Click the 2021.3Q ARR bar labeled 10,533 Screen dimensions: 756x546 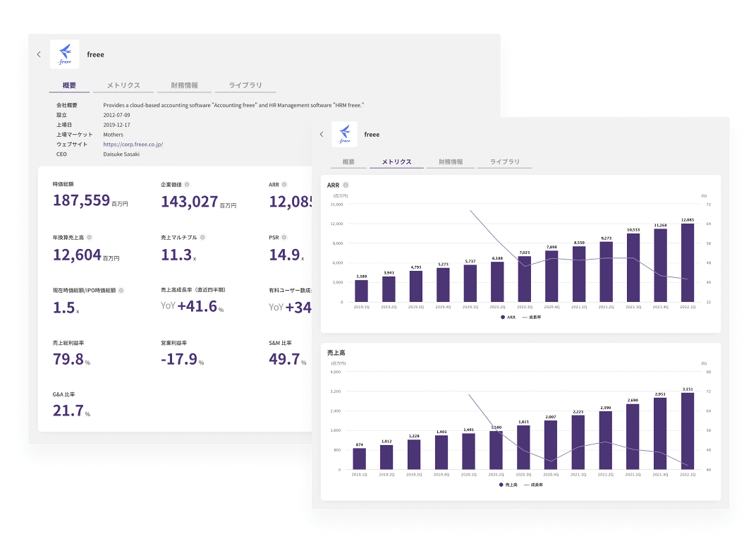pos(633,267)
